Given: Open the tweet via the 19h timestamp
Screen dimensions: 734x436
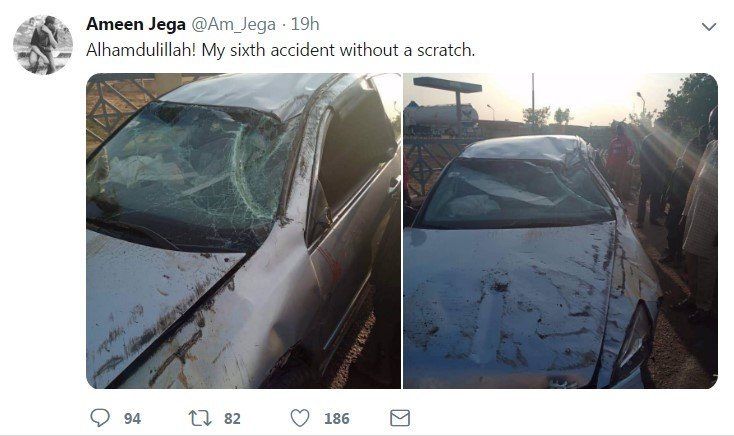Looking at the screenshot, I should pos(305,24).
